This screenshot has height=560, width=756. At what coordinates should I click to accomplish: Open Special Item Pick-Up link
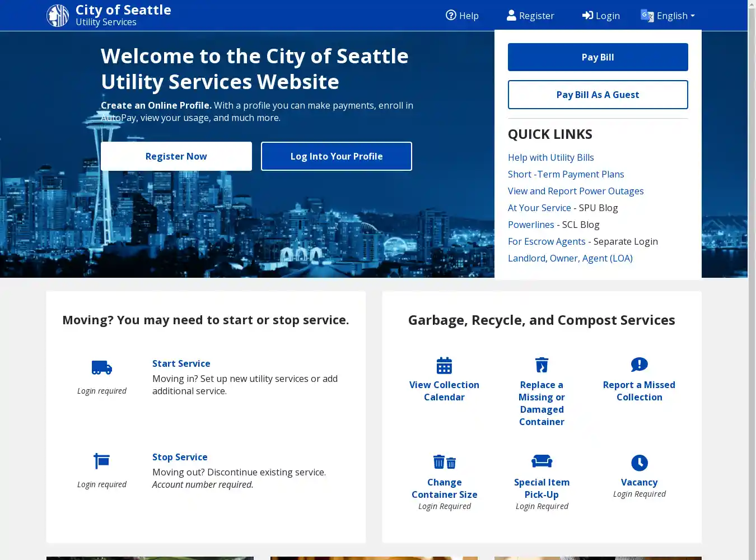tap(542, 488)
